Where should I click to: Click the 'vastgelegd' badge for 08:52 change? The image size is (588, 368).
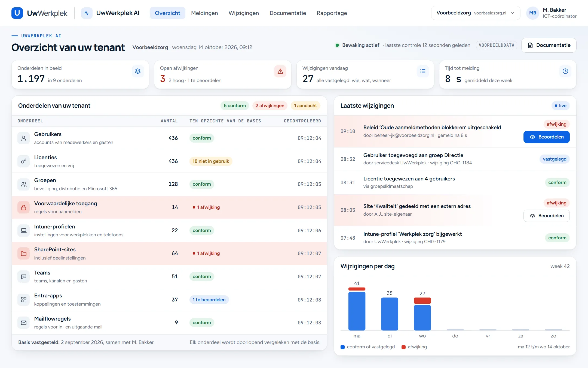(555, 159)
